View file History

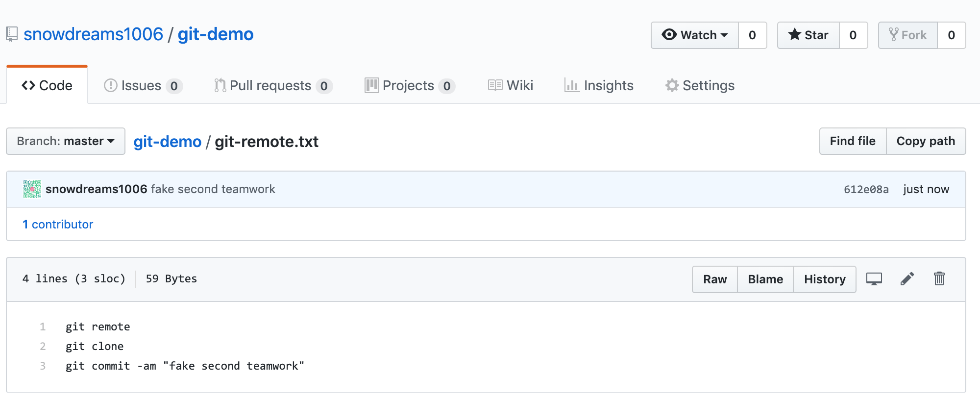[x=825, y=279]
